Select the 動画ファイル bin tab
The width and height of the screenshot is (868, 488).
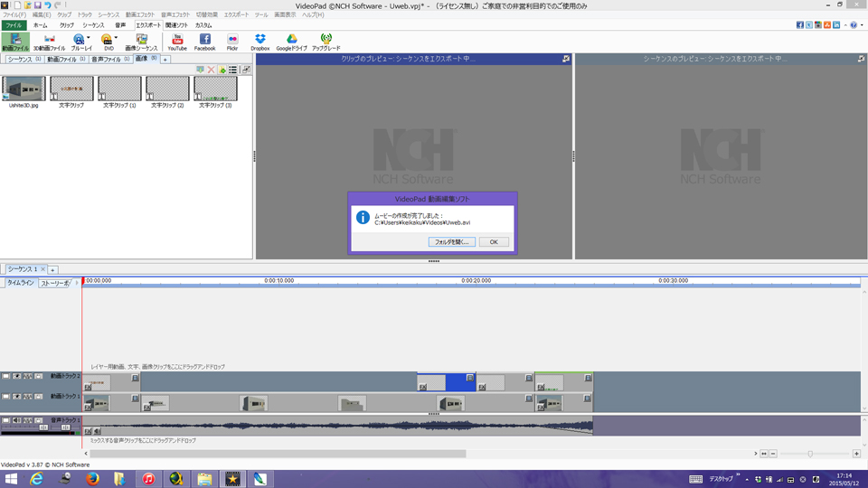(66, 60)
